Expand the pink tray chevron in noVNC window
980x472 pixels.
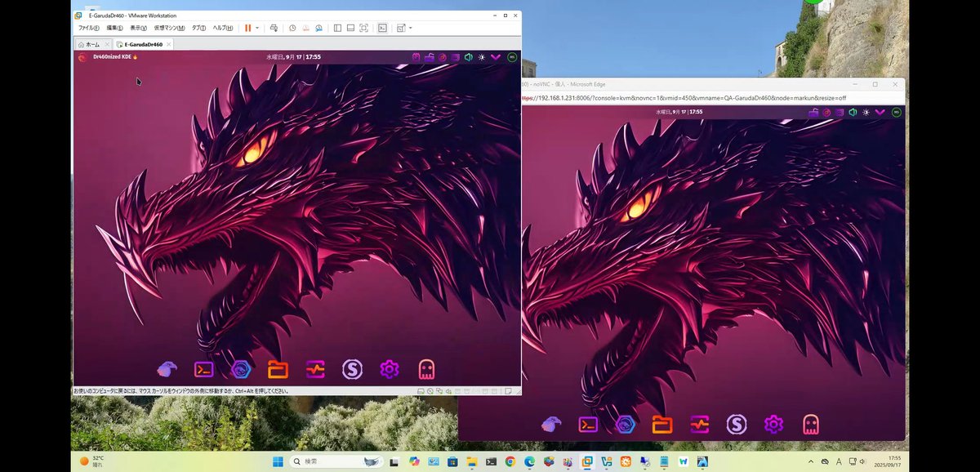(880, 112)
